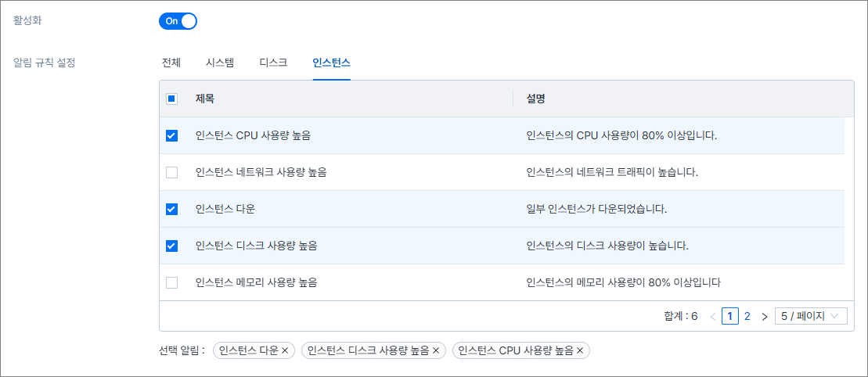Image resolution: width=868 pixels, height=377 pixels.
Task: Click the 제목 column header
Action: [x=205, y=99]
